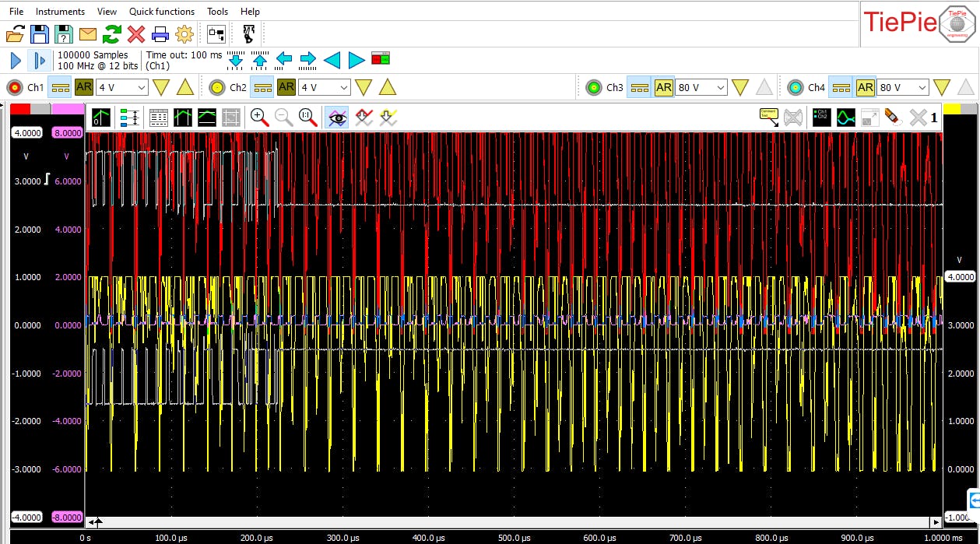Viewport: 980px width, 544px height.
Task: Open the Quick functions menu
Action: coord(162,12)
